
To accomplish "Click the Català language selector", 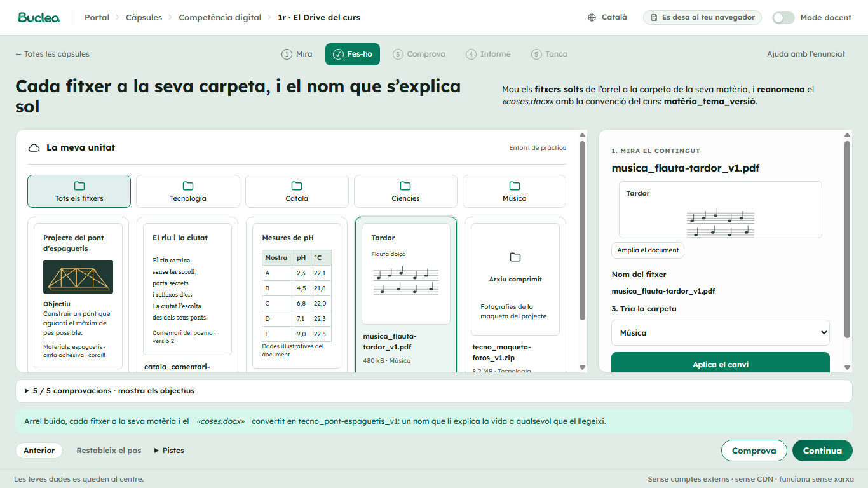I will coord(607,18).
